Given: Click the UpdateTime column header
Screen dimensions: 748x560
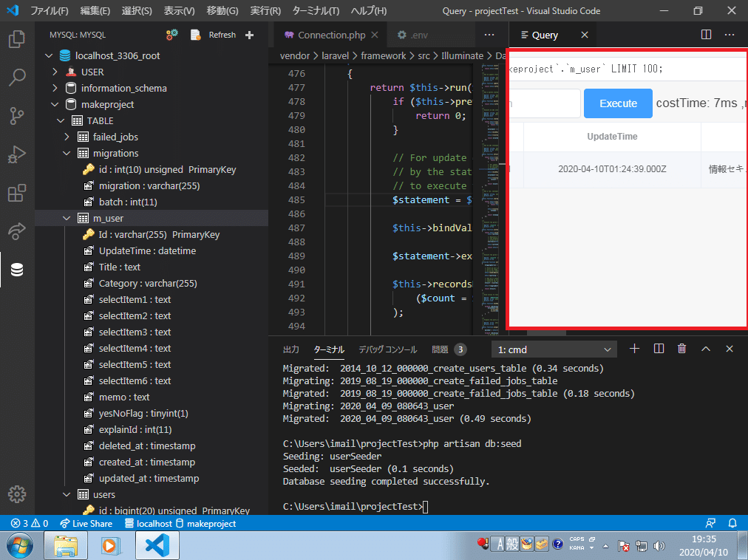Looking at the screenshot, I should (x=612, y=137).
